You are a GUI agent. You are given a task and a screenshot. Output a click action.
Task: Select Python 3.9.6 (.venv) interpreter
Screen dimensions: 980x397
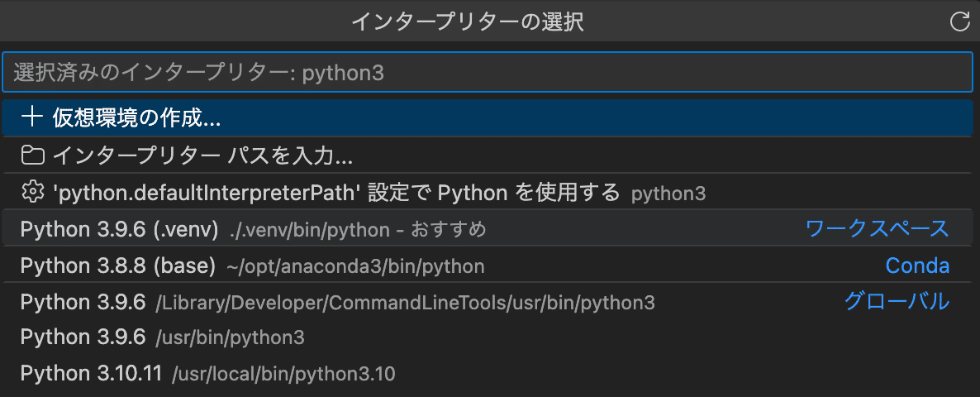(x=119, y=229)
